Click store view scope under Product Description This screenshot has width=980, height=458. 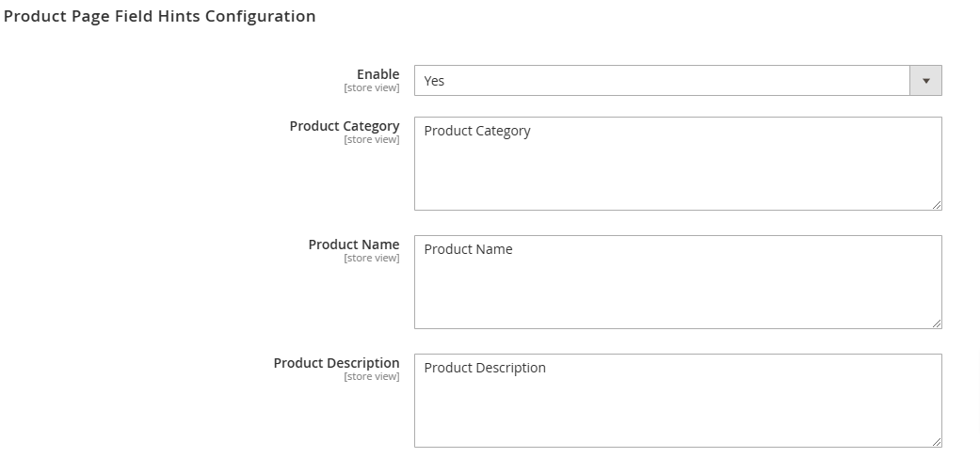[x=371, y=377]
